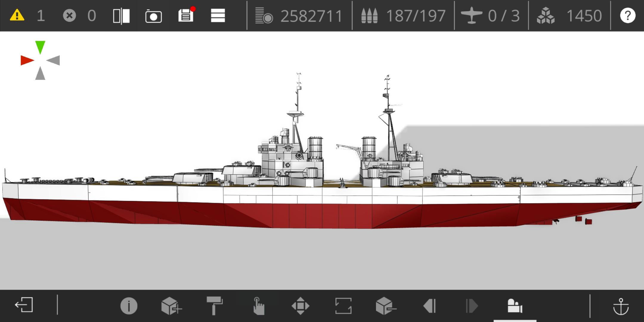Open help with question mark icon
The image size is (644, 322).
628,16
